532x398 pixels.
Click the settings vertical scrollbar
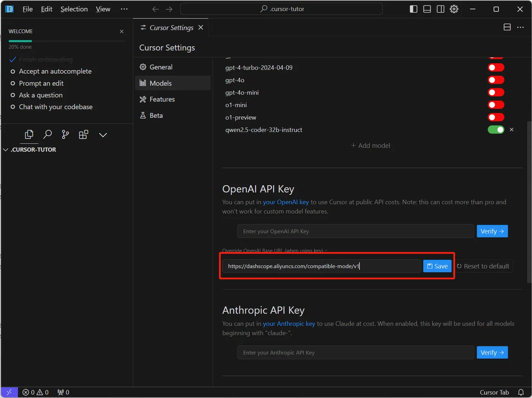pyautogui.click(x=529, y=202)
